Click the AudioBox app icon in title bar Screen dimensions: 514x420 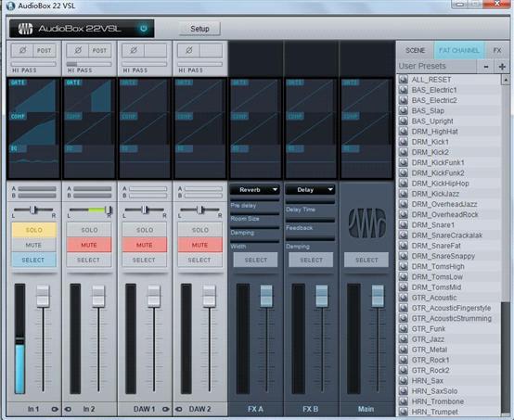click(x=10, y=6)
